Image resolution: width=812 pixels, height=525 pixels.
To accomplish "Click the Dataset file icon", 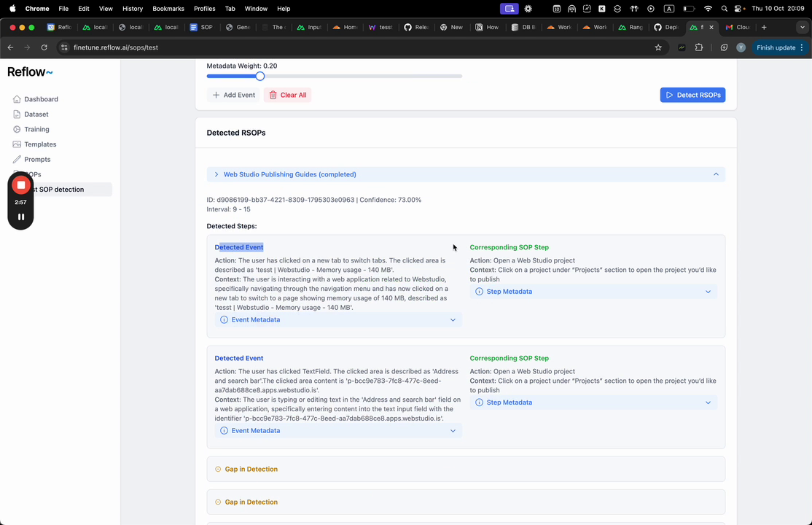I will [x=17, y=114].
